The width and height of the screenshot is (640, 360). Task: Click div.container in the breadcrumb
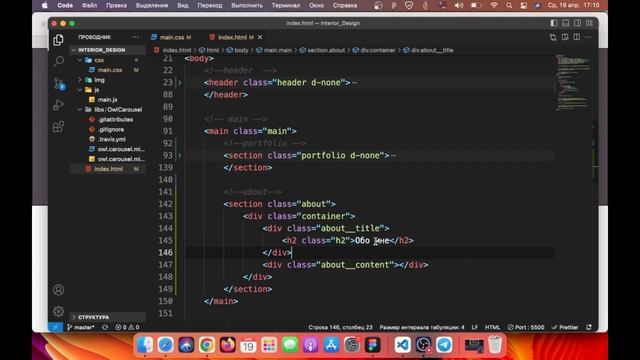tap(378, 50)
